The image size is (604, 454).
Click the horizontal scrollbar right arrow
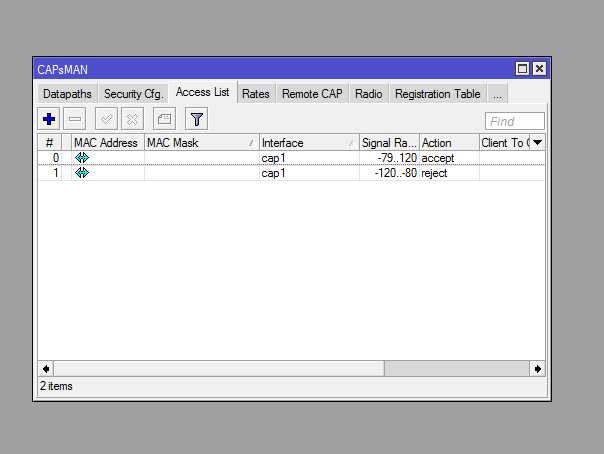538,369
